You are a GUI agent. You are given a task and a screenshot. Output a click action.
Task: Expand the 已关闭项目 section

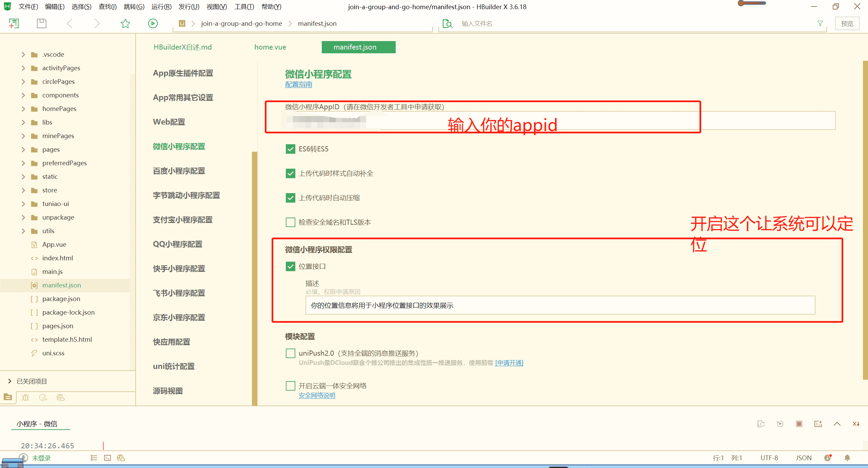[x=10, y=381]
